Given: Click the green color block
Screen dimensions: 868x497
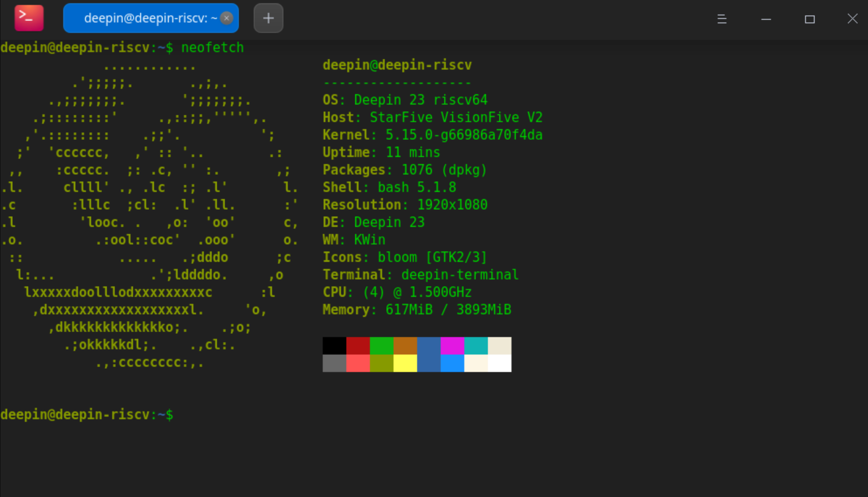Looking at the screenshot, I should coord(382,346).
